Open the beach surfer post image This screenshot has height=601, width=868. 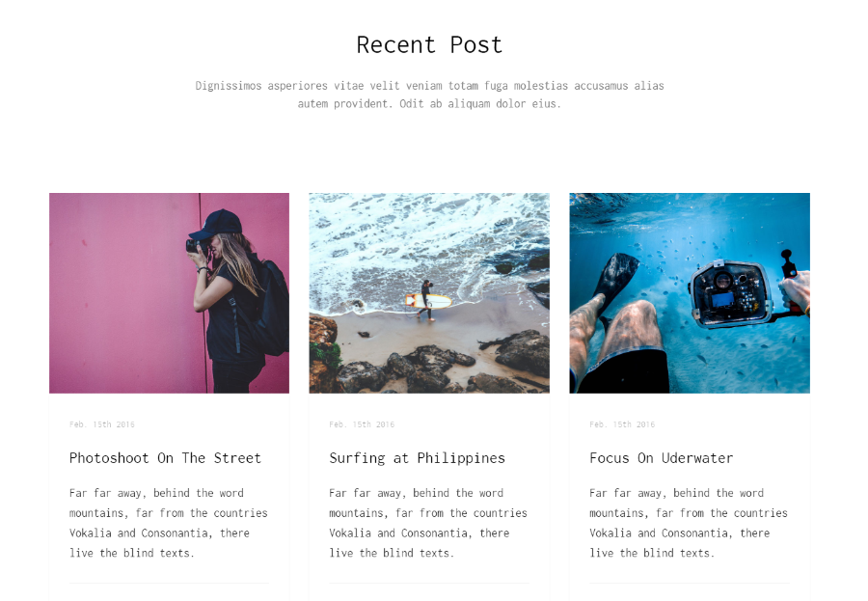(x=429, y=293)
